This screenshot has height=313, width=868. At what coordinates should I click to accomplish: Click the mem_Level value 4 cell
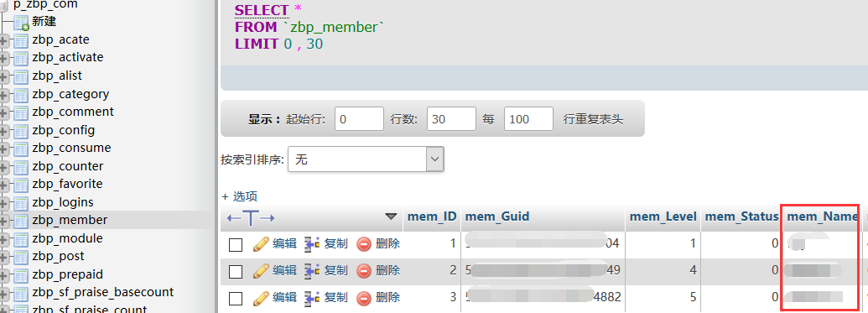[663, 271]
